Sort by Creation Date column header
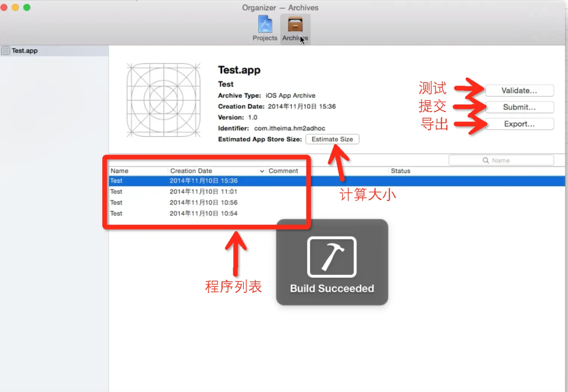The width and height of the screenshot is (568, 392). click(x=217, y=171)
